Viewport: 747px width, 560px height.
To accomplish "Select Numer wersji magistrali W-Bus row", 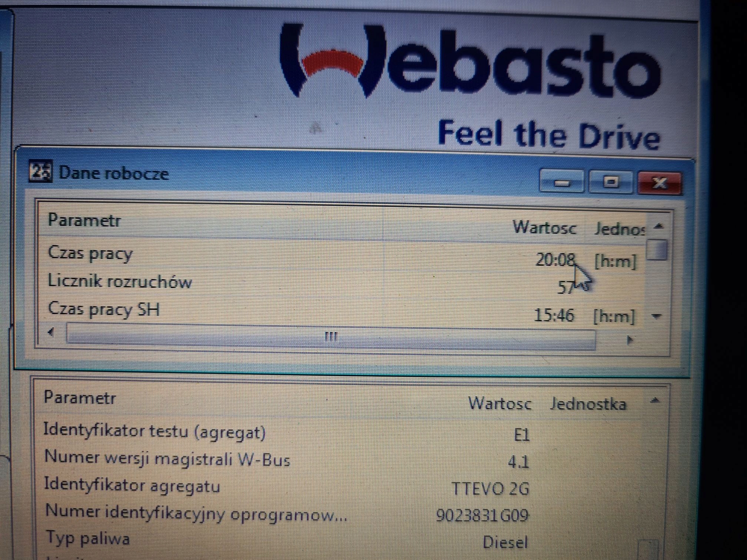I will click(x=167, y=459).
